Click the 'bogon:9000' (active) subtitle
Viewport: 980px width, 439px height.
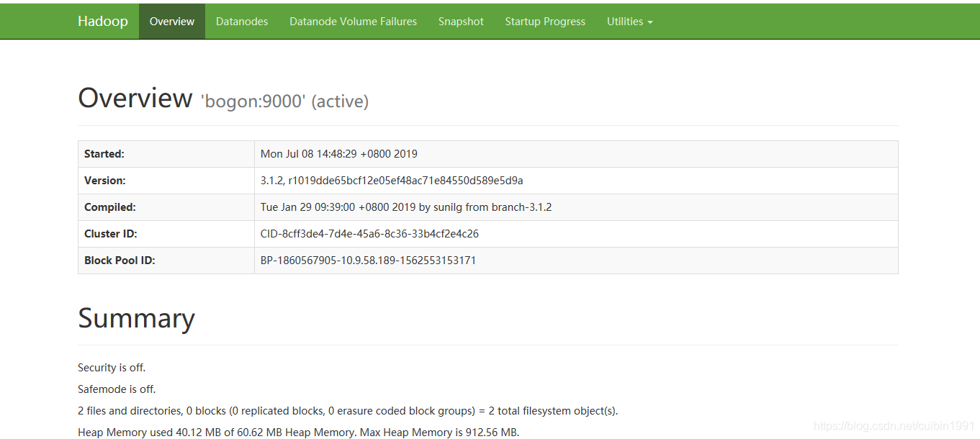(x=284, y=101)
